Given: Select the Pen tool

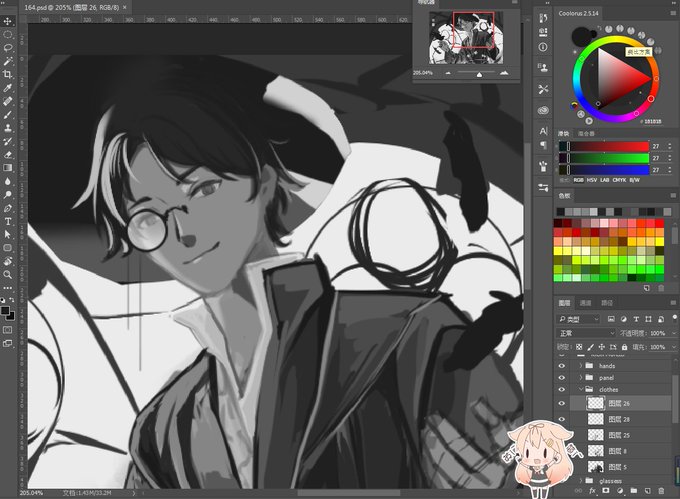Looking at the screenshot, I should point(8,208).
